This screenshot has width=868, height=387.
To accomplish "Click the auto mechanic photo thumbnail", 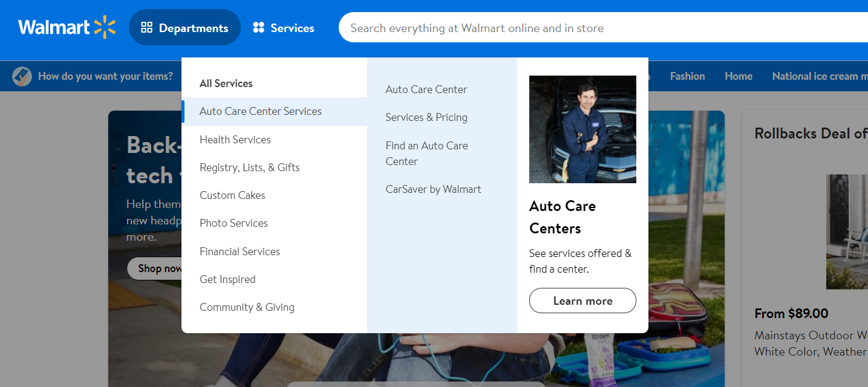I will pos(582,129).
